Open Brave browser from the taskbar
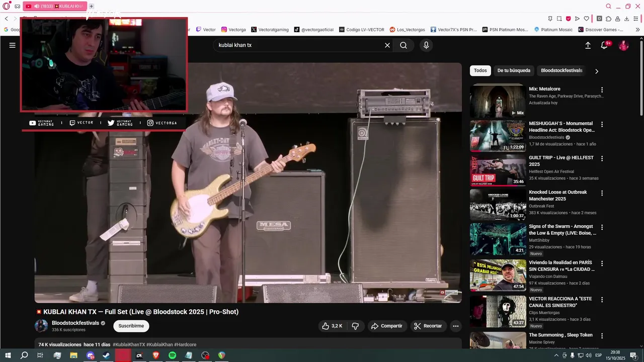This screenshot has height=362, width=644. pos(155,355)
